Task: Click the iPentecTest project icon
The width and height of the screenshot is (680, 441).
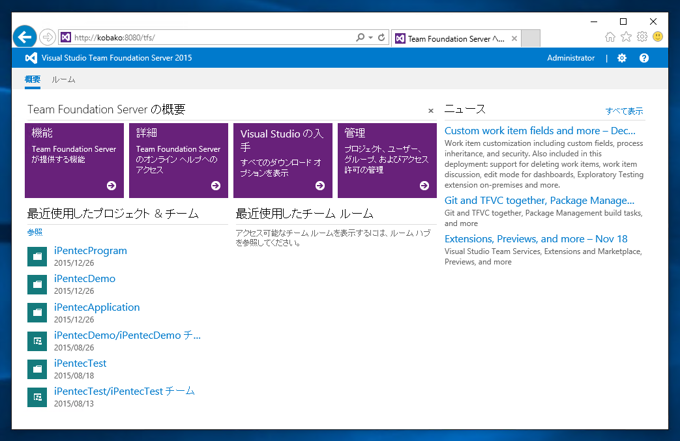Action: coord(37,369)
